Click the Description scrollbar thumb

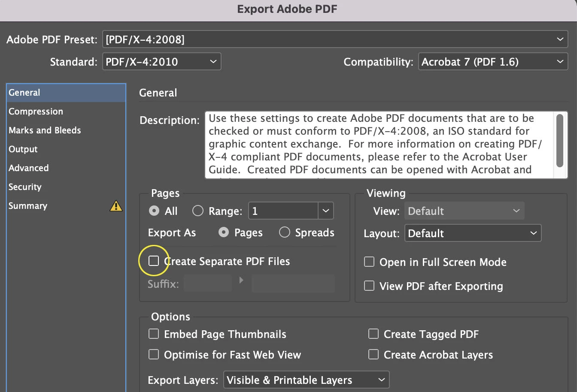pyautogui.click(x=560, y=140)
